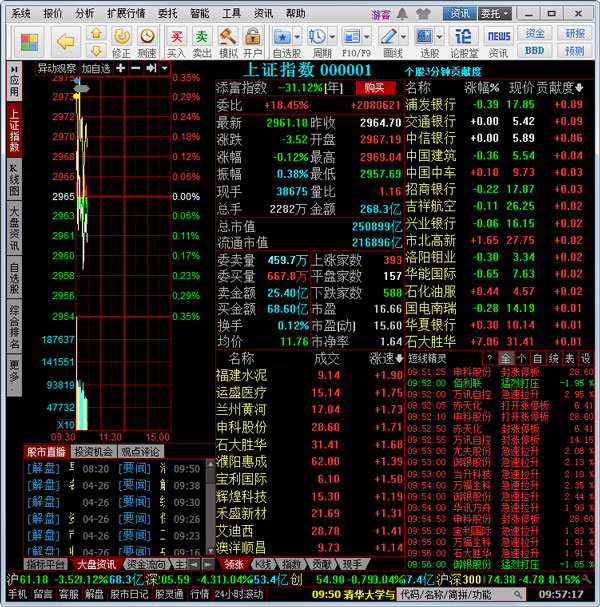Toggle the 个 filter in 短线精灵
Viewport: 600px width, 607px height.
(x=521, y=358)
